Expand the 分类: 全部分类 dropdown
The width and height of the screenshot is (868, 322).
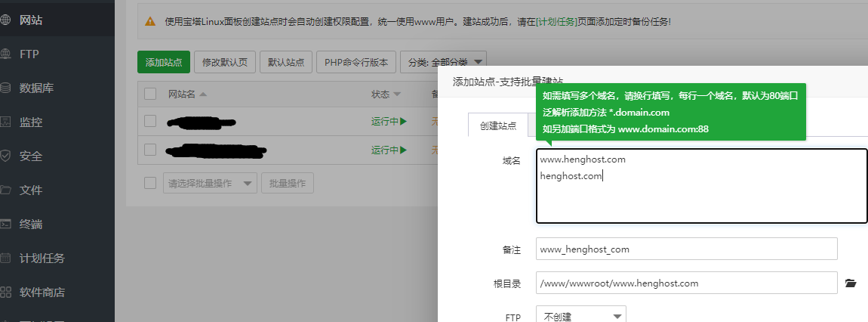[x=444, y=62]
